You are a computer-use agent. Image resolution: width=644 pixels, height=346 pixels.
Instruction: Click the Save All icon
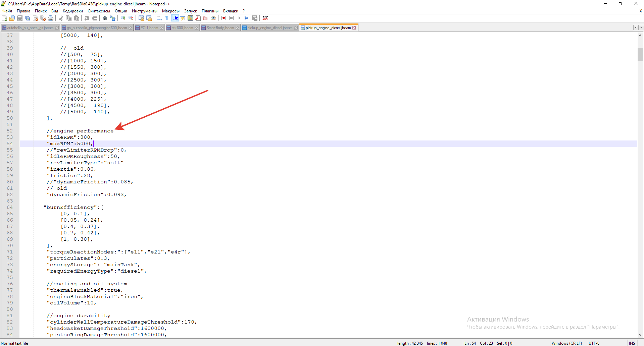(x=28, y=18)
